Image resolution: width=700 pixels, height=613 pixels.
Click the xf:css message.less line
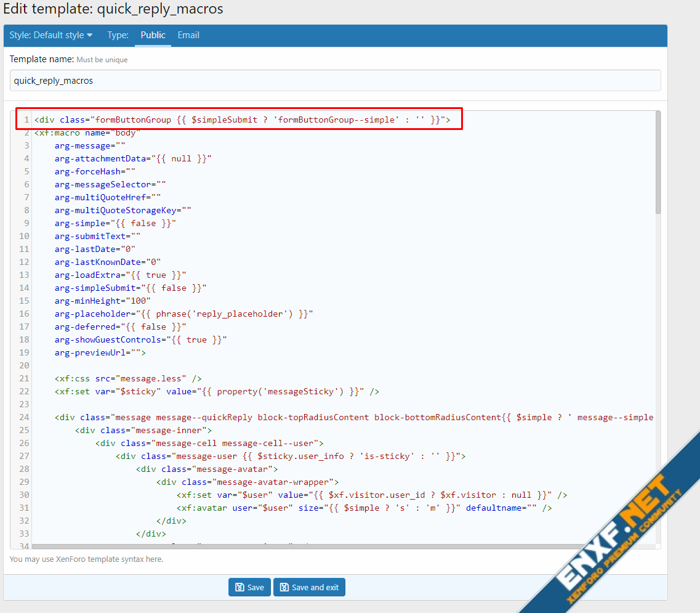pyautogui.click(x=128, y=378)
